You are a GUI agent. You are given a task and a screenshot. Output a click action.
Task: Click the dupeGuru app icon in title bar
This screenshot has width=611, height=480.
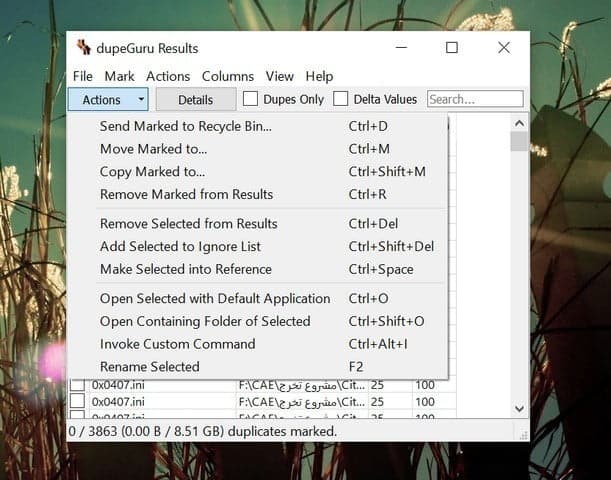coord(84,48)
